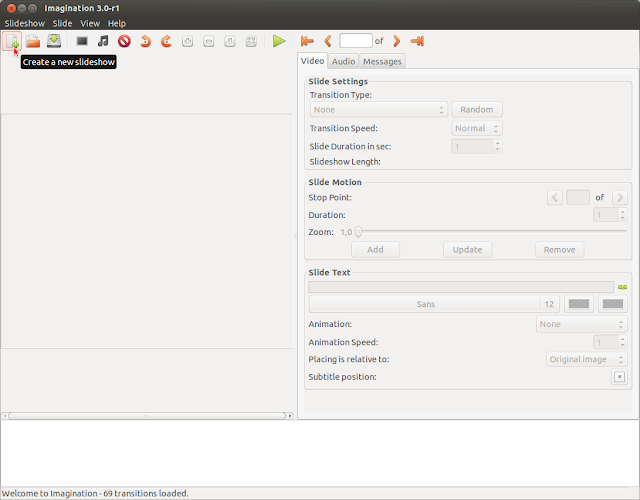
Task: Click the Update stop point button
Action: coord(467,249)
